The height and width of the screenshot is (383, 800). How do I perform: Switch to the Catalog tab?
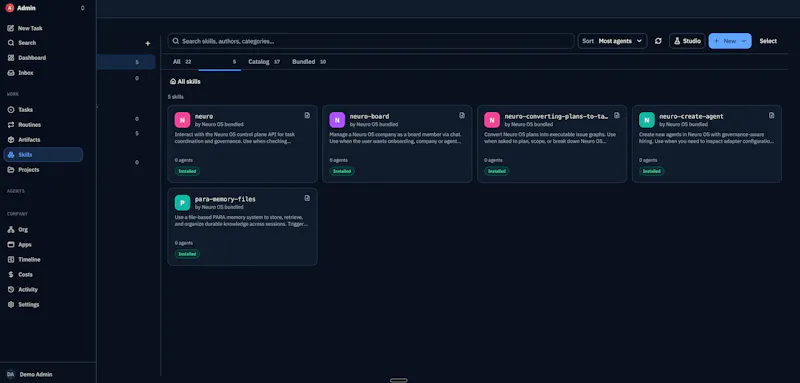pos(264,62)
